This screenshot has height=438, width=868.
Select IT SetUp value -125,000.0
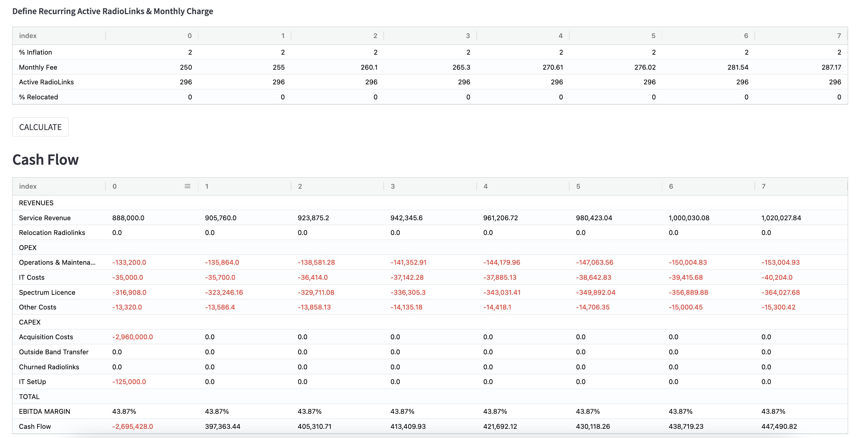click(x=129, y=382)
